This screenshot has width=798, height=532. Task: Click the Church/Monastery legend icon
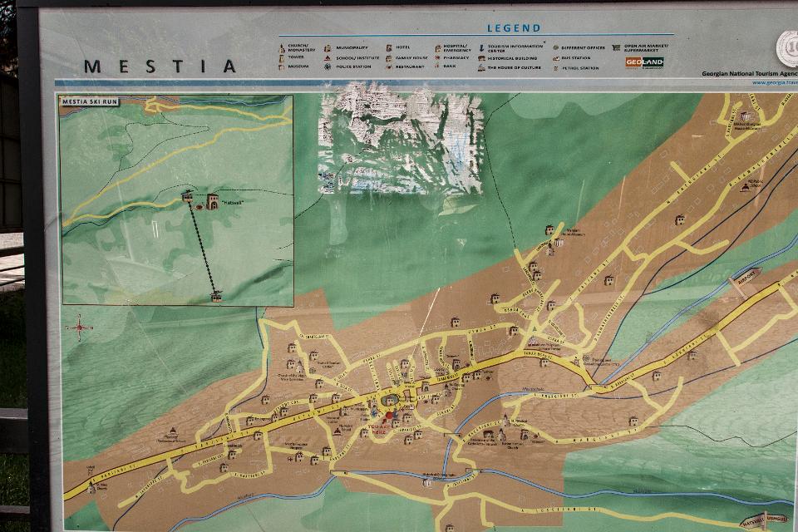[281, 48]
